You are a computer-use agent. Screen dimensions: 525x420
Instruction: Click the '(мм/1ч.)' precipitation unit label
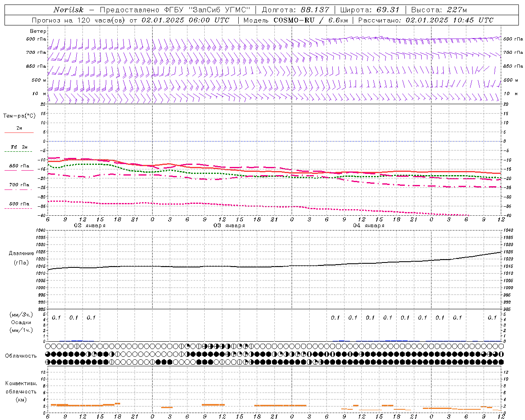(x=21, y=330)
